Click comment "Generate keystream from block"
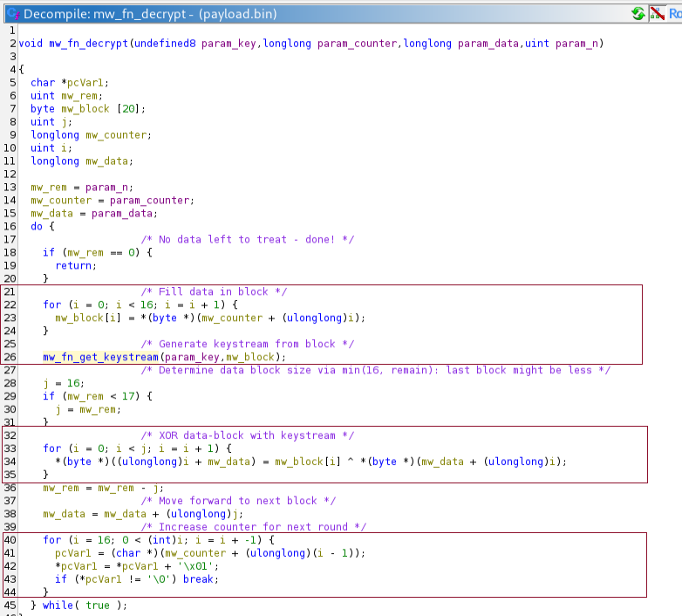 pos(247,344)
